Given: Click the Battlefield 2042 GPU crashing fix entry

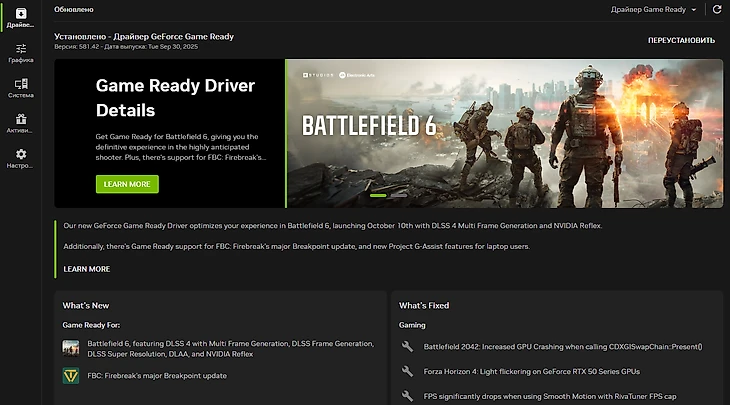Looking at the screenshot, I should 562,347.
